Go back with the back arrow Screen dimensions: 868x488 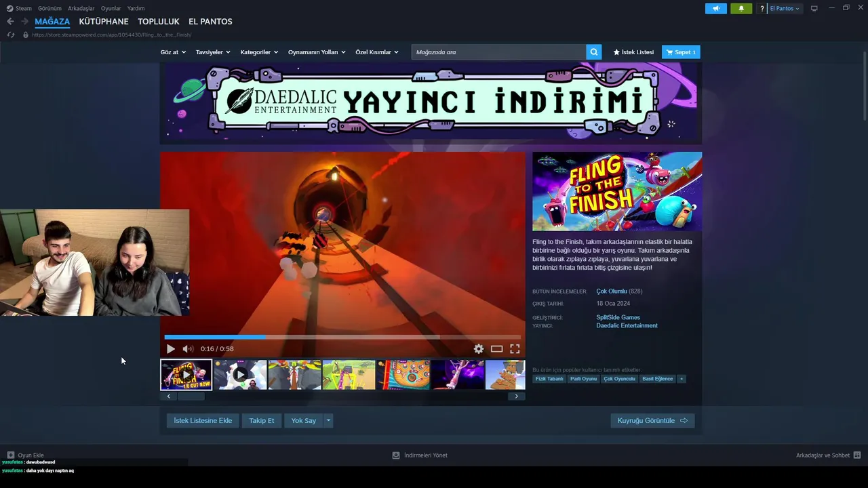10,22
